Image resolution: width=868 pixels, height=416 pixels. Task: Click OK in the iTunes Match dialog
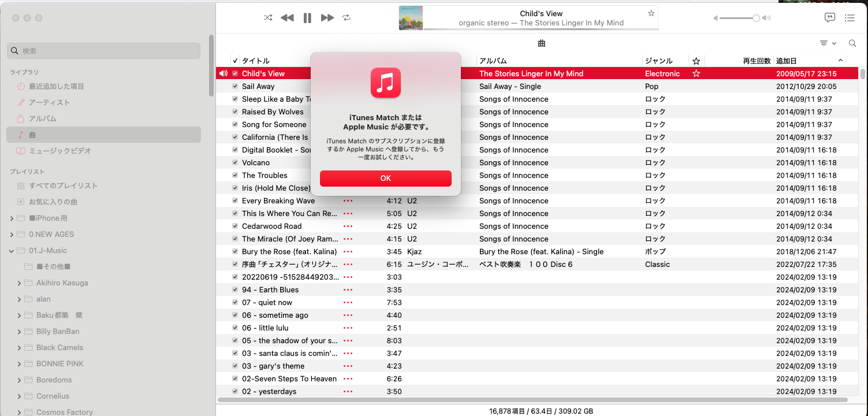pyautogui.click(x=386, y=179)
